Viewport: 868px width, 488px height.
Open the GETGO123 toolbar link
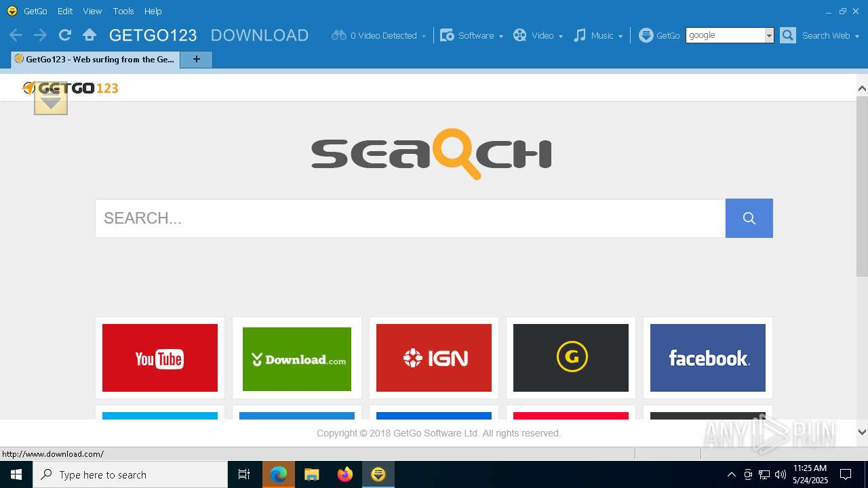pyautogui.click(x=153, y=35)
